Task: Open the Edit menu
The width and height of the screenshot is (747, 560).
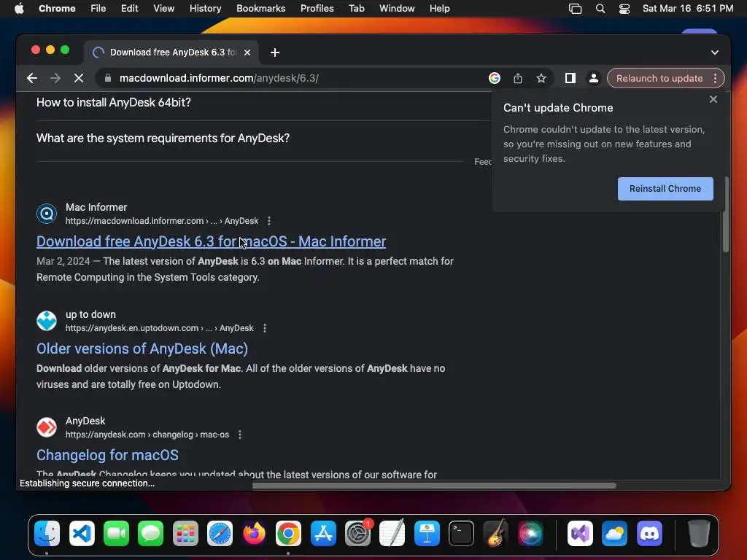Action: [x=129, y=8]
